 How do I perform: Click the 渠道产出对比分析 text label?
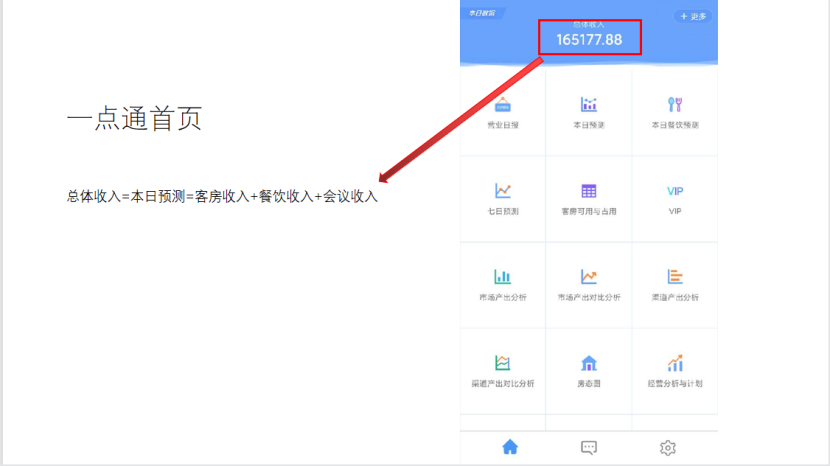[x=503, y=383]
